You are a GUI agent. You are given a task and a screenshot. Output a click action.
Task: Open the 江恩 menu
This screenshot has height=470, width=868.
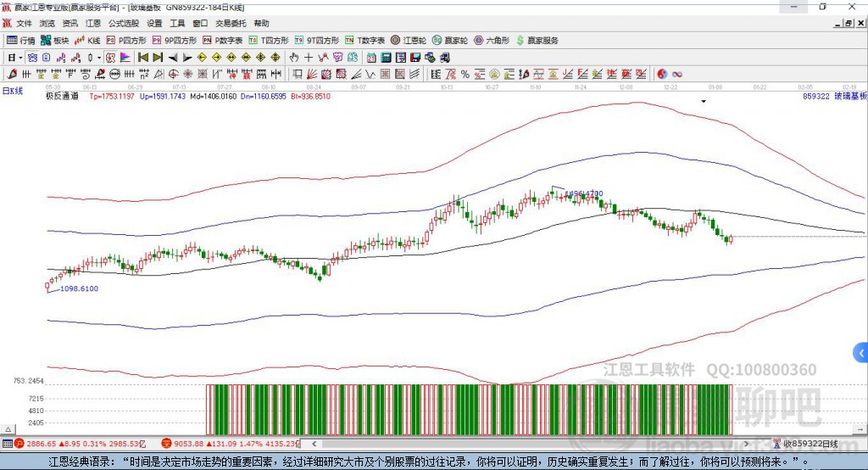[93, 23]
